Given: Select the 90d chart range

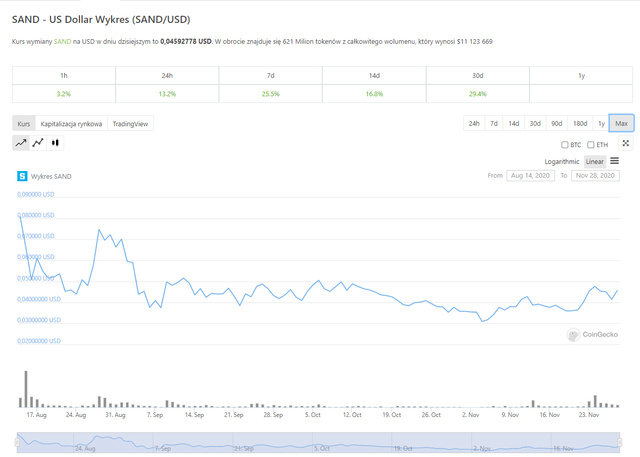Looking at the screenshot, I should pyautogui.click(x=557, y=123).
